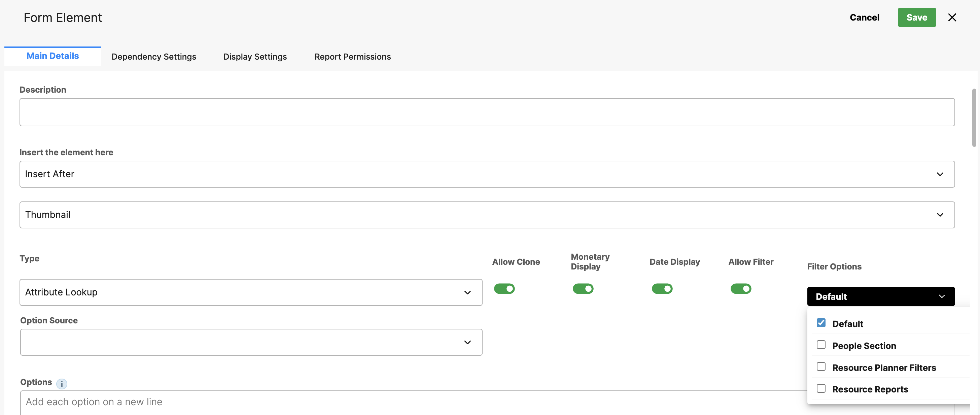The height and width of the screenshot is (415, 980).
Task: Open the Display Settings tab
Action: coord(255,57)
